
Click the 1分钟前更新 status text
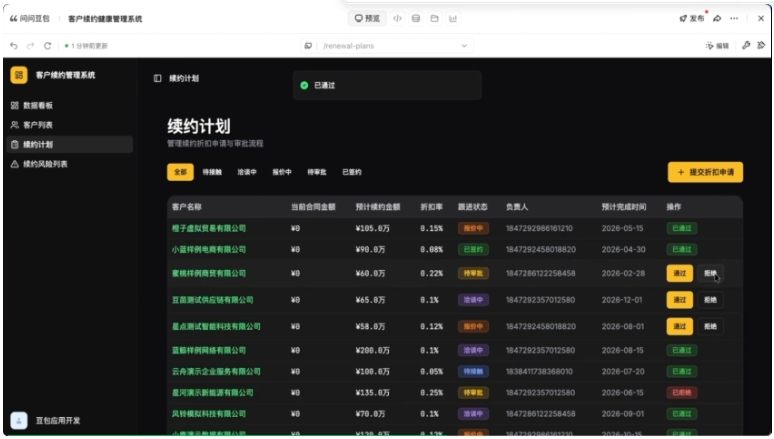tap(89, 46)
